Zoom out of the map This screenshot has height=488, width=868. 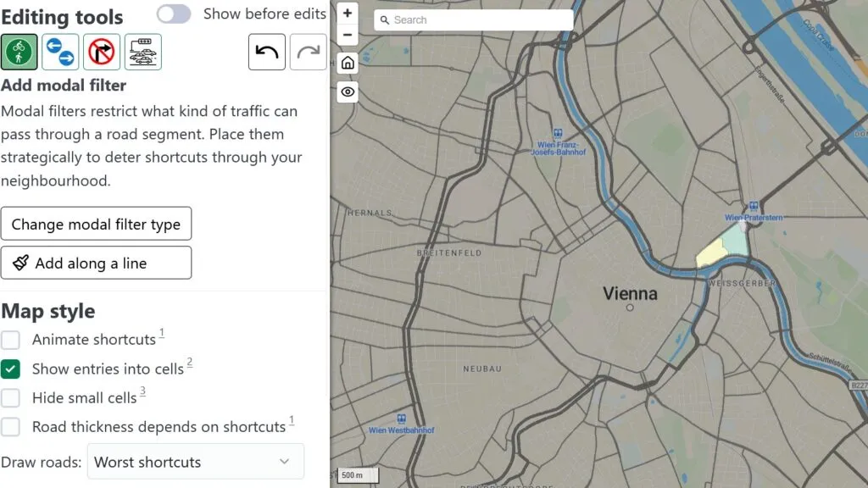point(347,35)
